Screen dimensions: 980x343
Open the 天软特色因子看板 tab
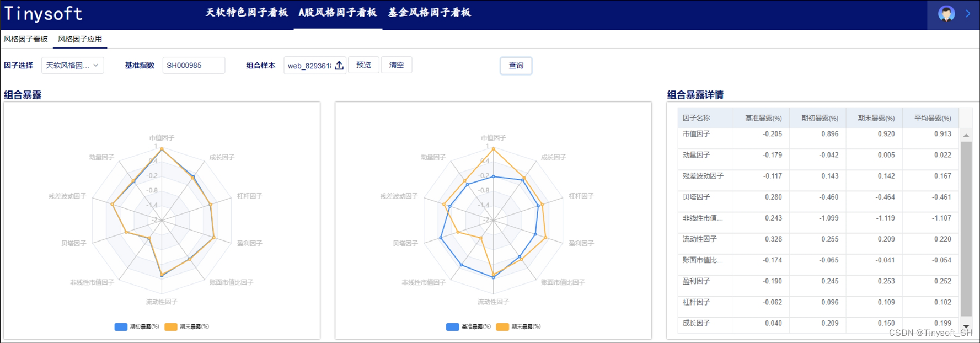point(247,12)
